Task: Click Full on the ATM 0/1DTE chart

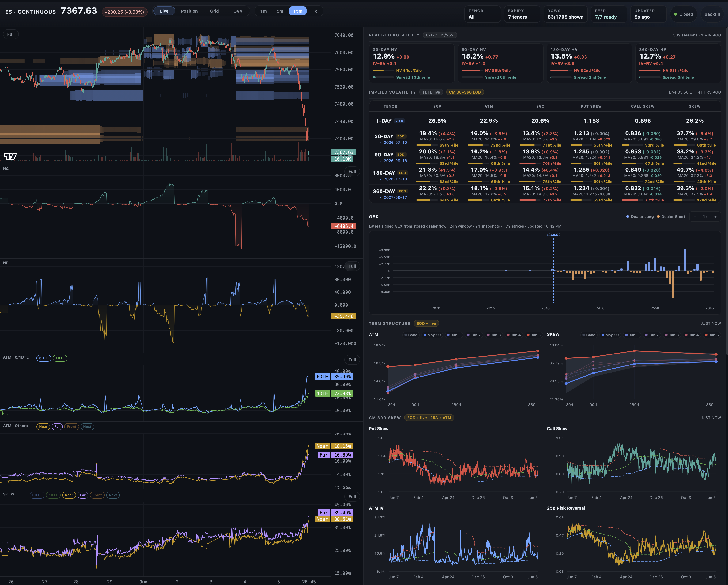Action: tap(352, 360)
